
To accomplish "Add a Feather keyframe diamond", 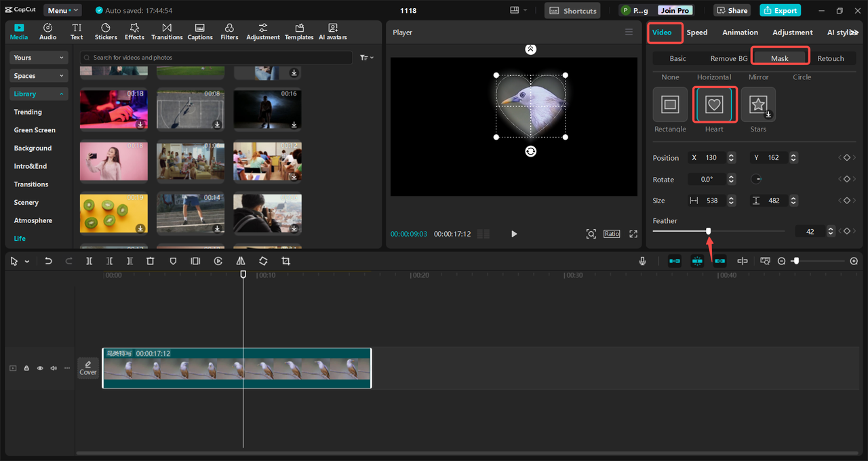I will [846, 231].
